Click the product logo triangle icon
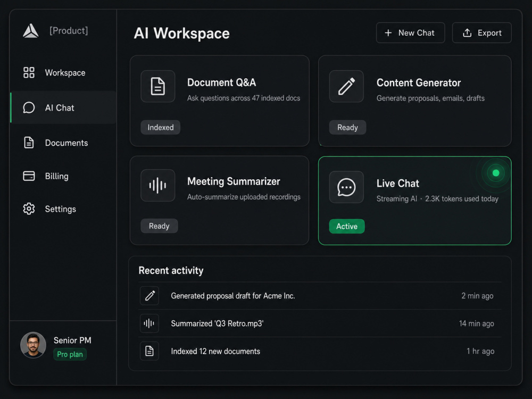532x399 pixels. click(30, 30)
